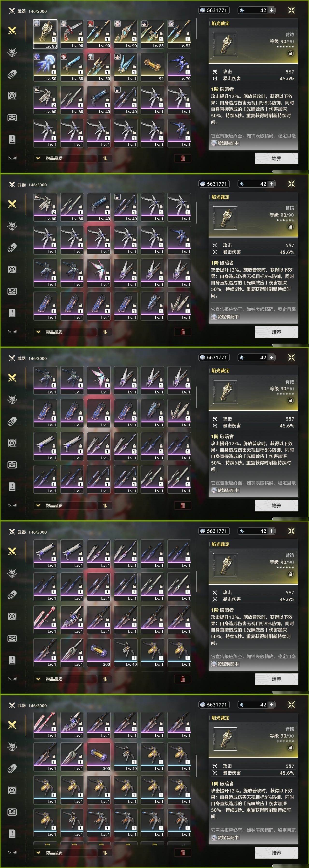Toggle lock on 焰光裁定 in topmost detail panel

point(290,53)
